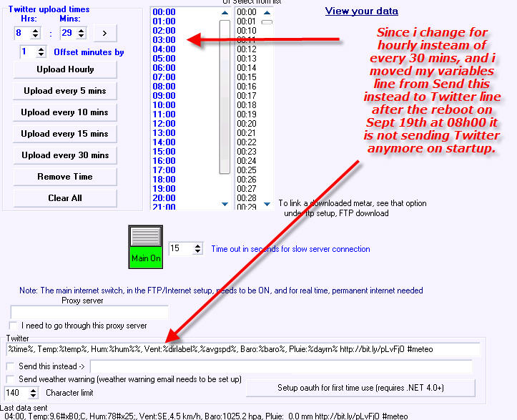Click Upload every 30 mins
Image resolution: width=517 pixels, height=420 pixels.
[x=65, y=155]
